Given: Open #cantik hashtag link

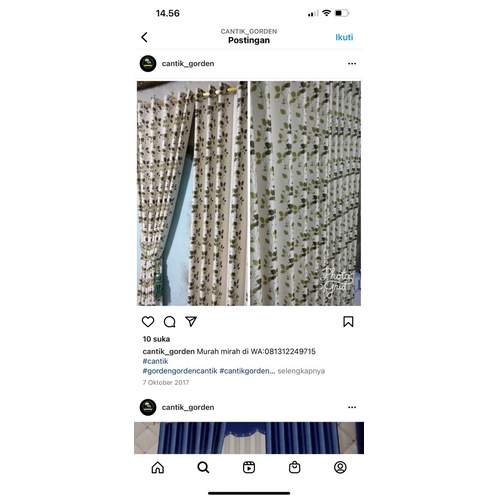Looking at the screenshot, I should tap(155, 361).
